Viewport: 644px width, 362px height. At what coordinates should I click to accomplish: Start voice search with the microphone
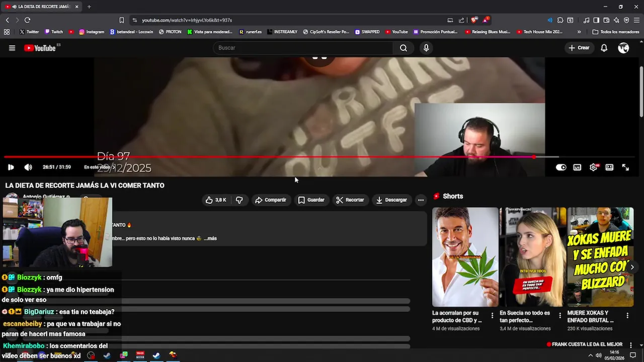point(426,48)
